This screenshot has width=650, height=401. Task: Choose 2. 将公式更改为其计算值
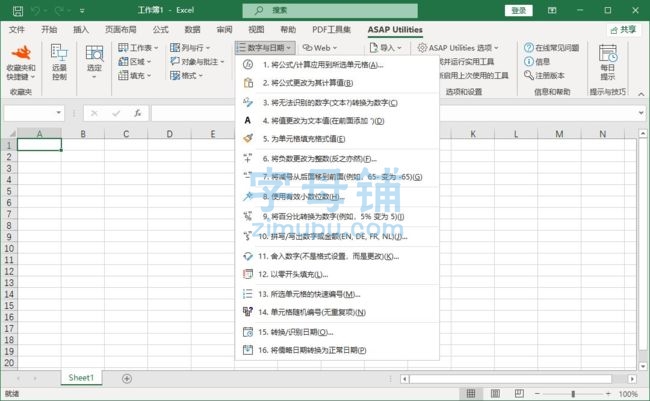pyautogui.click(x=337, y=83)
